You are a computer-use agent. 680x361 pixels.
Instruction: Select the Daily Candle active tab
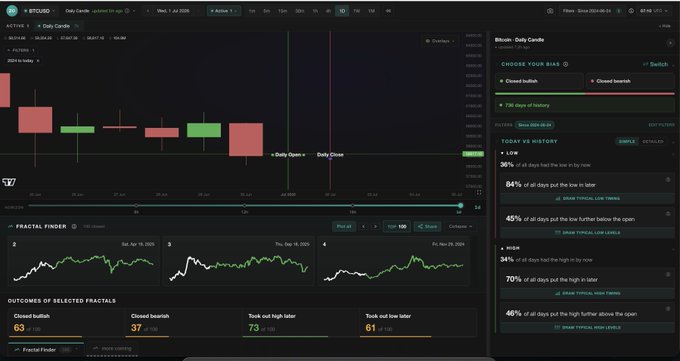click(x=58, y=26)
